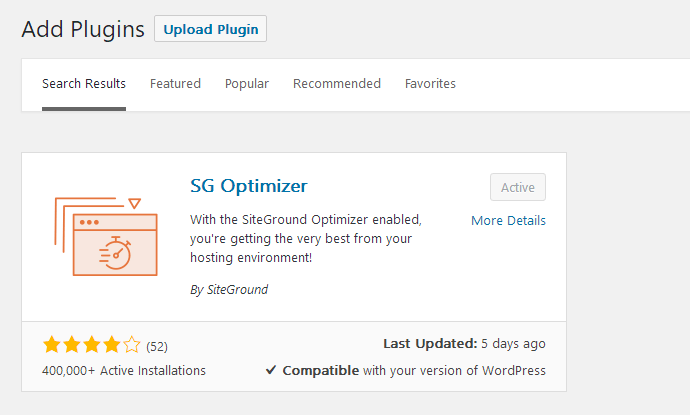Go to the Popular plugins tab
Image resolution: width=690 pixels, height=415 pixels.
coord(247,84)
